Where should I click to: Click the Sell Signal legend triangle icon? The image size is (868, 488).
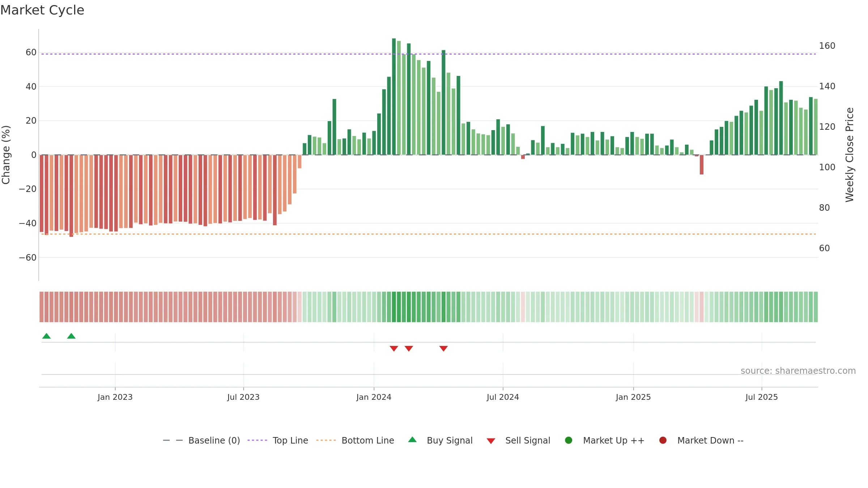coord(491,441)
